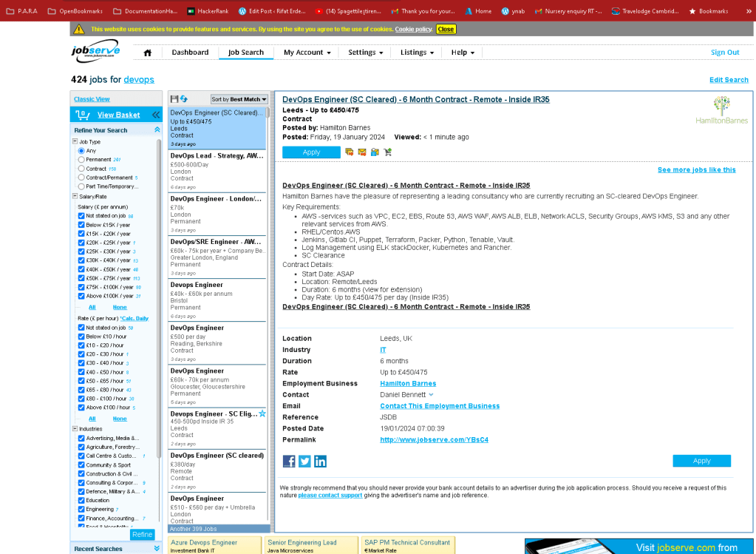Load Another 399 Jobs bar
Viewport: 756px width, 554px height.
[x=219, y=529]
